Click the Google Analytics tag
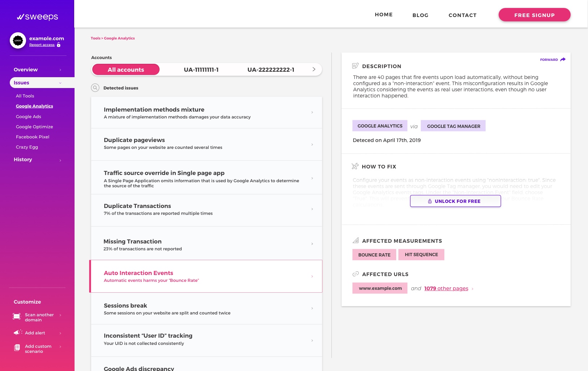The image size is (588, 371). coord(380,126)
